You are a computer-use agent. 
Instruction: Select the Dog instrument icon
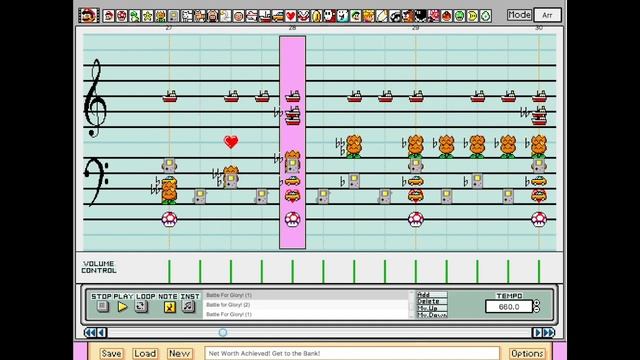tap(187, 16)
